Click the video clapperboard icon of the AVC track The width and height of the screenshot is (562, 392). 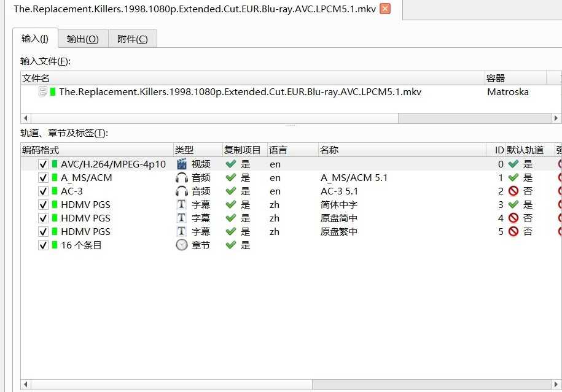(x=182, y=164)
